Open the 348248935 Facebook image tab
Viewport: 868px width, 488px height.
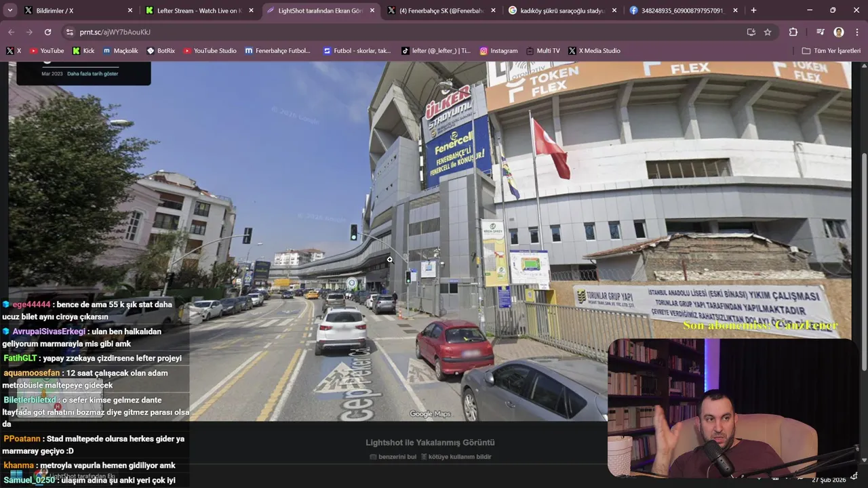(x=684, y=10)
